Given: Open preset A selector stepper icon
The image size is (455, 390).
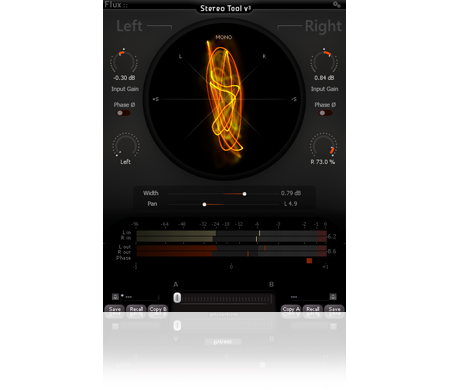Looking at the screenshot, I should click(x=115, y=297).
